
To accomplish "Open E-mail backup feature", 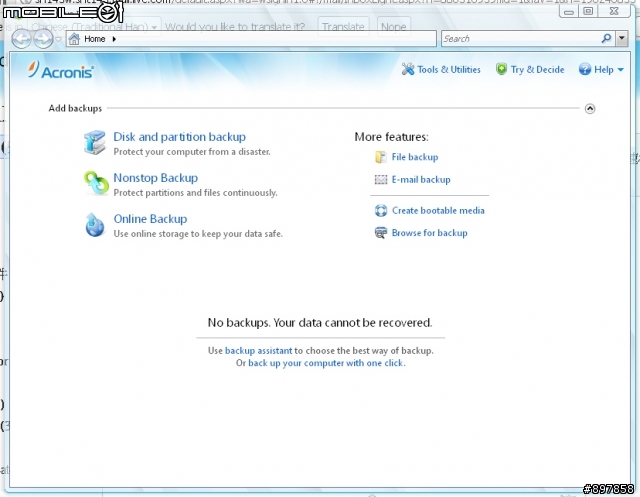I will tap(421, 180).
